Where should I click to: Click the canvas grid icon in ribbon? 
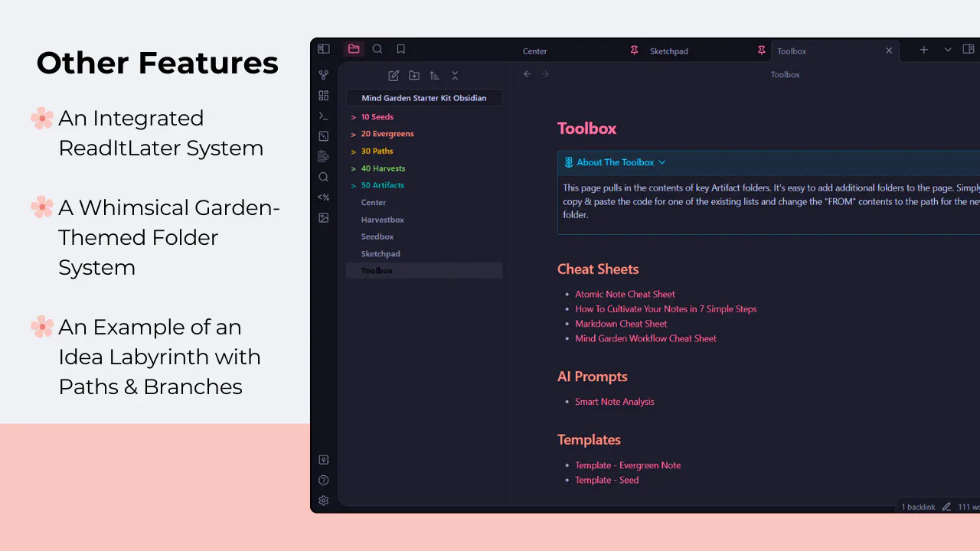click(x=324, y=96)
